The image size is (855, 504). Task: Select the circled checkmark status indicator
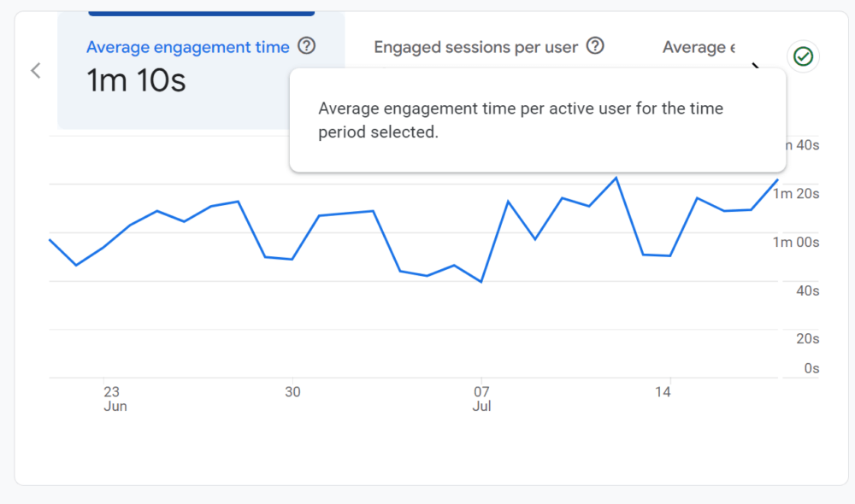(x=802, y=58)
